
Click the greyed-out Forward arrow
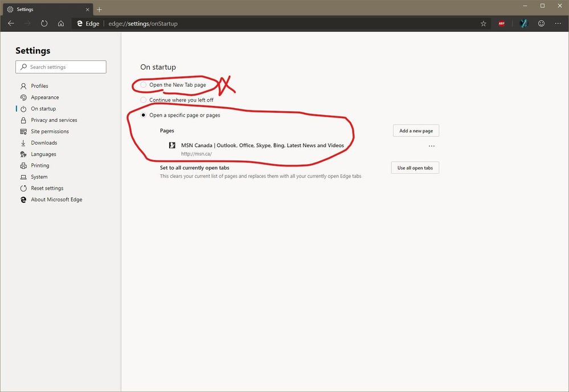click(27, 23)
